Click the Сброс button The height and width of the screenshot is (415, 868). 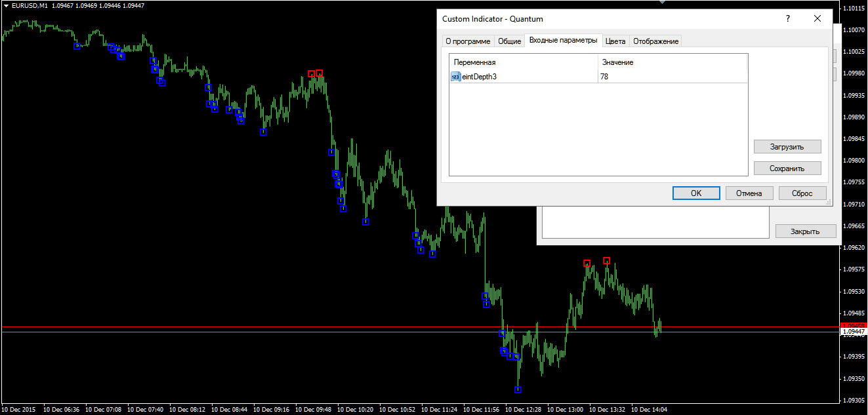click(802, 193)
